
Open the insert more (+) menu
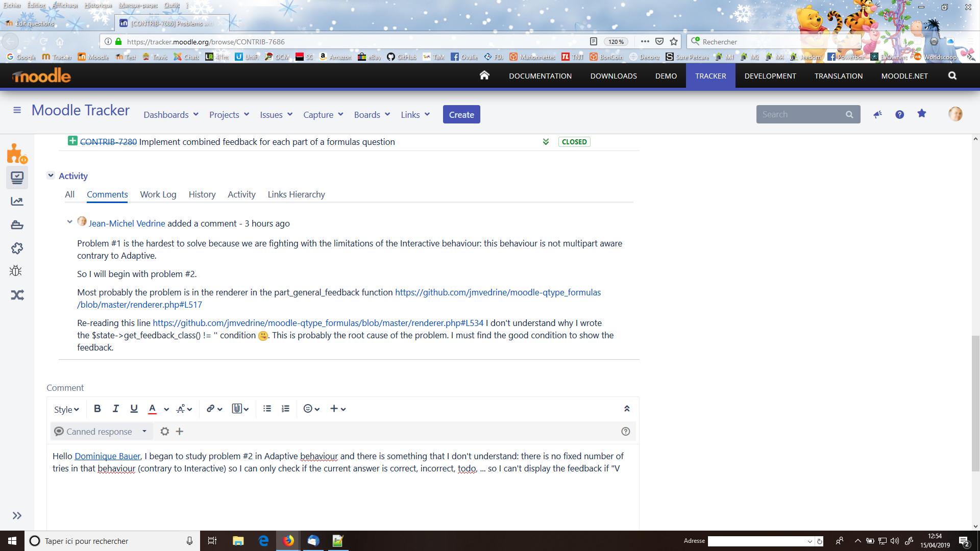[338, 409]
